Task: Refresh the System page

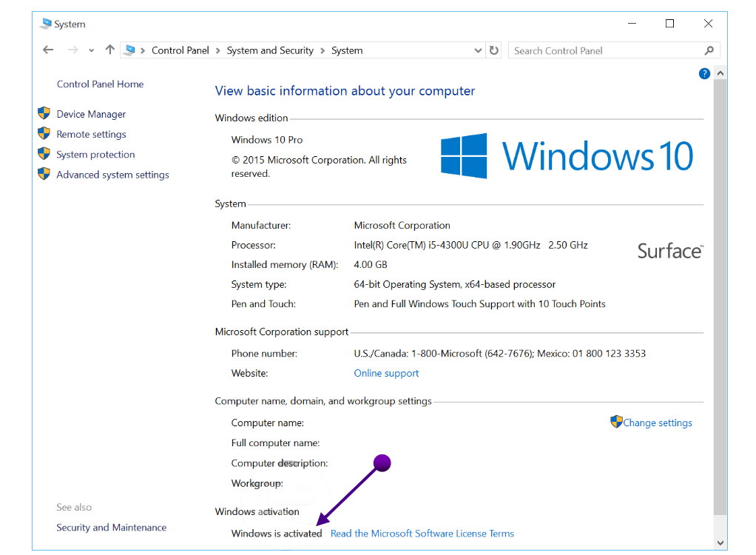Action: (493, 50)
